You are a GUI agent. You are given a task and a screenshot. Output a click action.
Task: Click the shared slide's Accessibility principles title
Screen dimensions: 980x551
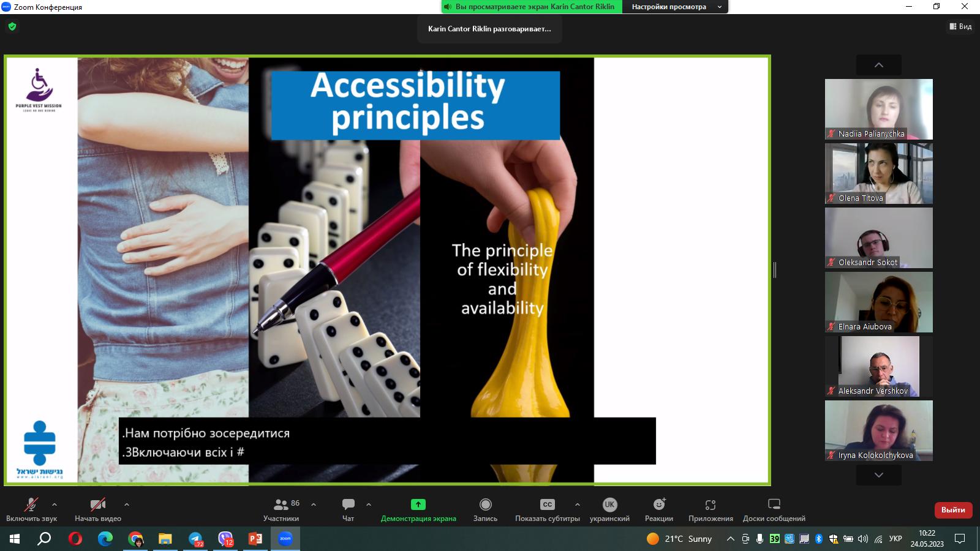tap(415, 105)
